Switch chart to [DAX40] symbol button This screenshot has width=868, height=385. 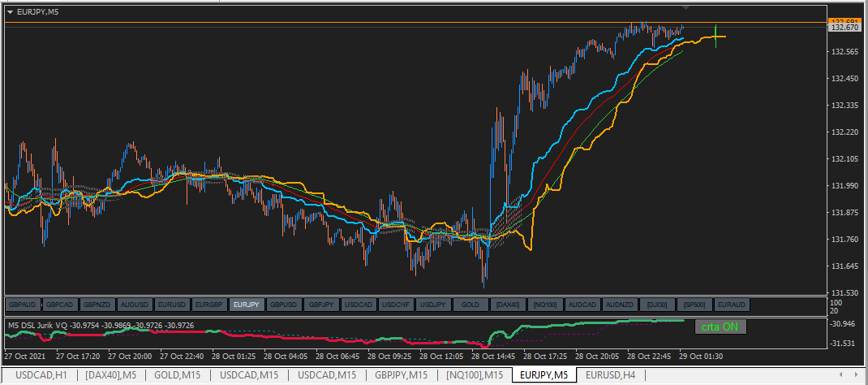(508, 305)
